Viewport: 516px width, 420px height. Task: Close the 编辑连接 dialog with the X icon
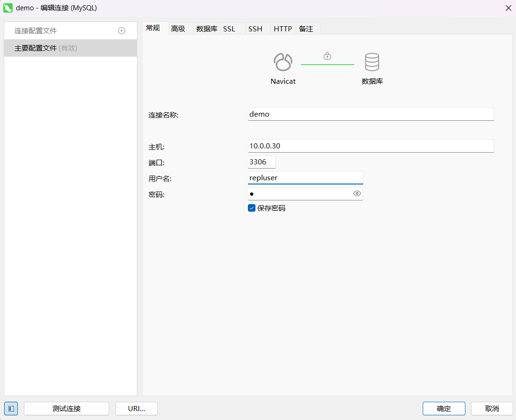[x=508, y=7]
